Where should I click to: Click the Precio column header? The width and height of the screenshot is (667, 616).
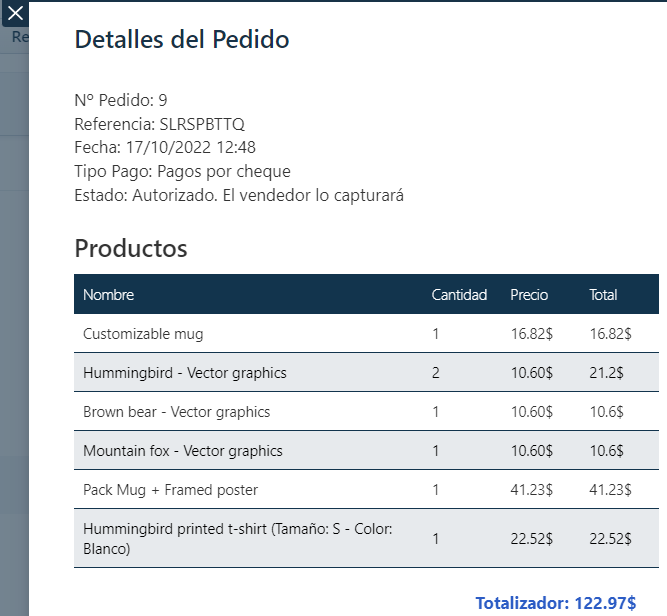coord(529,295)
